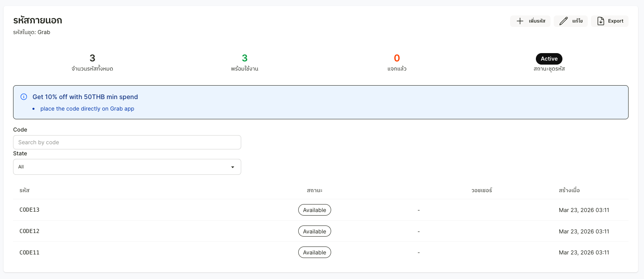Image resolution: width=644 pixels, height=279 pixels.
Task: Click Available badge in CODE11 row
Action: point(314,252)
